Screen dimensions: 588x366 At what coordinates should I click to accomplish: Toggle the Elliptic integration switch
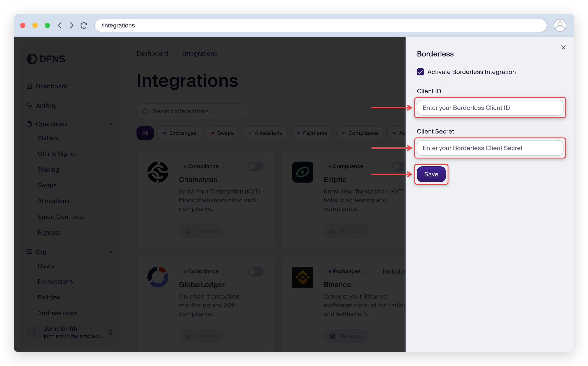399,166
